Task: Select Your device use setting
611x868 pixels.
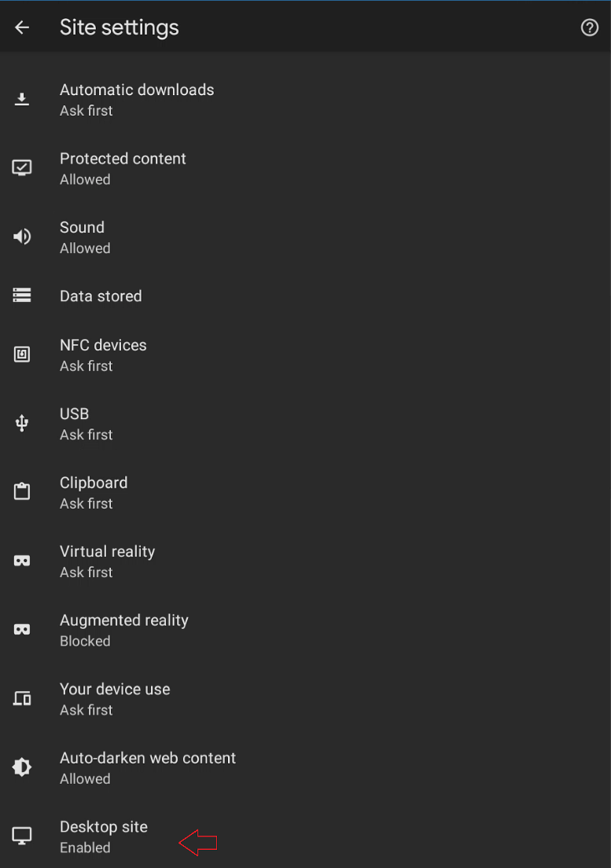Action: click(x=115, y=698)
